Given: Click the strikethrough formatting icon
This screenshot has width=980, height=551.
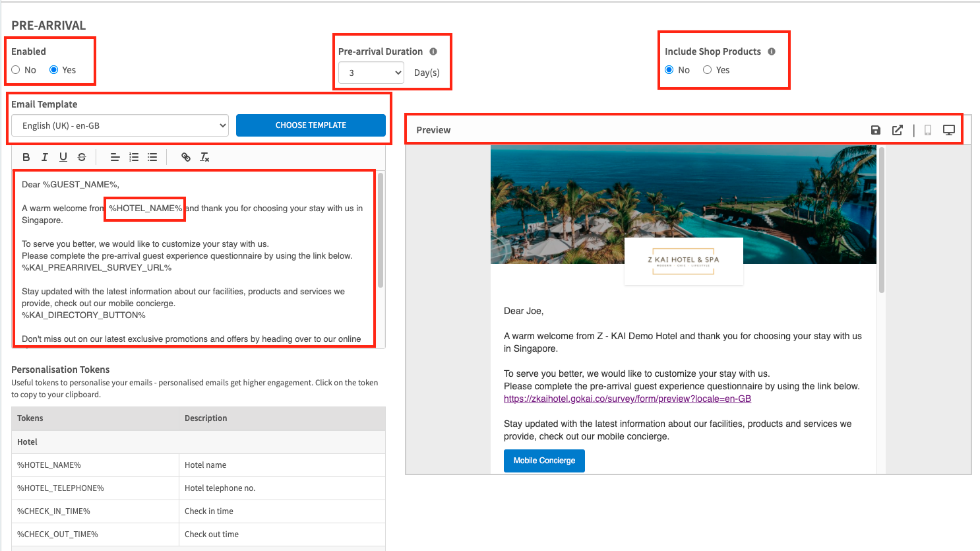Looking at the screenshot, I should pos(82,157).
